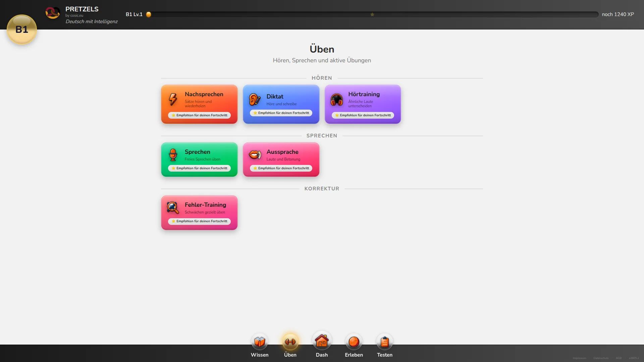644x362 pixels.
Task: Open the AGB footer link
Action: (x=619, y=358)
